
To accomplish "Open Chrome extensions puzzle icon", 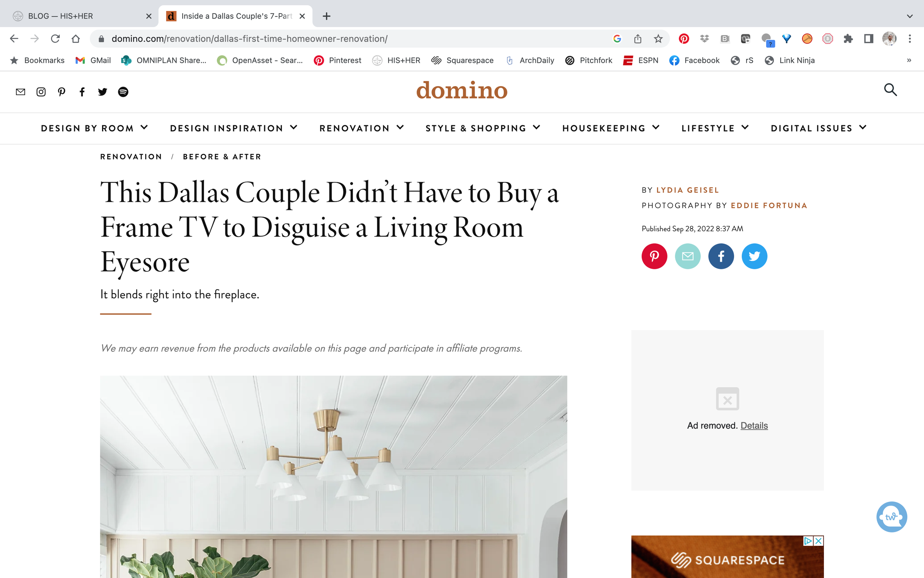I will (x=848, y=38).
